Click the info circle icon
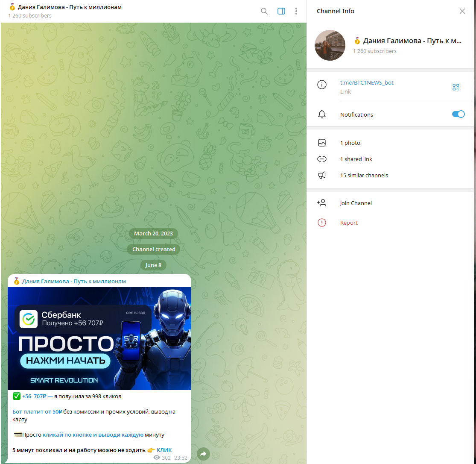Image resolution: width=476 pixels, height=464 pixels. (322, 85)
